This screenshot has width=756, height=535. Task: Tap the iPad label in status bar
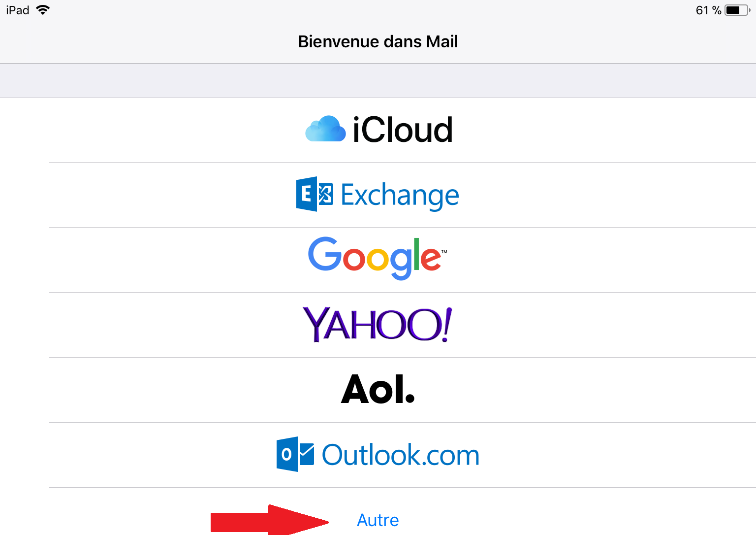18,10
